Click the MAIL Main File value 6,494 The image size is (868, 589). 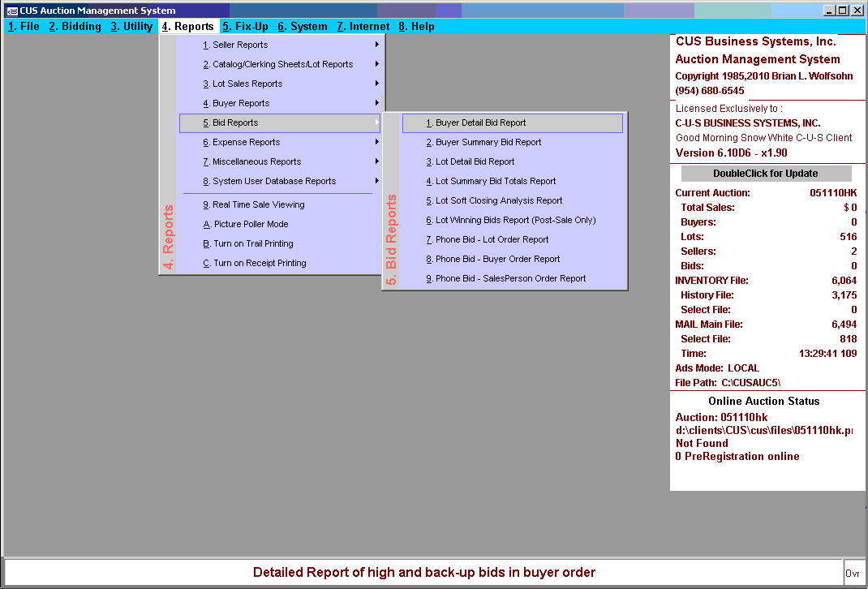click(x=844, y=325)
